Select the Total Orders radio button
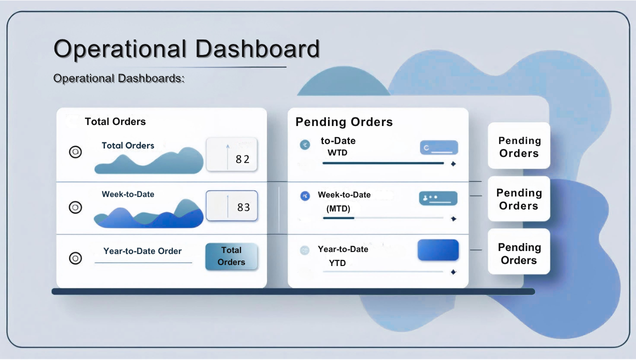This screenshot has width=636, height=360. tap(75, 152)
